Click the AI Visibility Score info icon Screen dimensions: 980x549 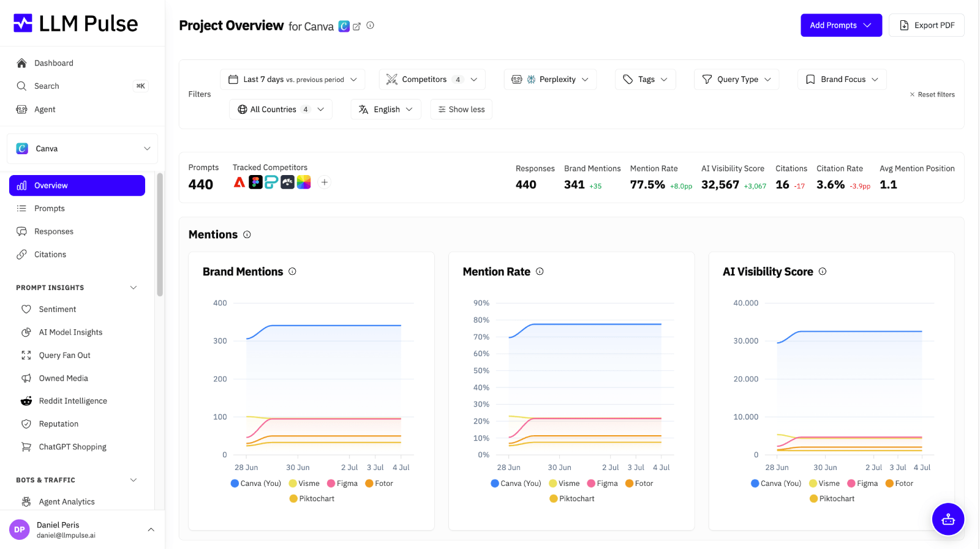(x=823, y=271)
